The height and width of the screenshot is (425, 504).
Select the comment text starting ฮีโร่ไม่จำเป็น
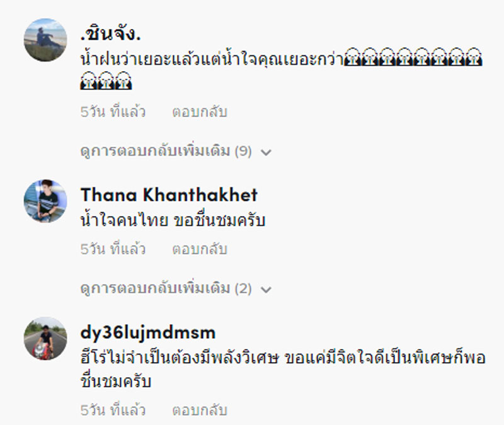tap(283, 370)
